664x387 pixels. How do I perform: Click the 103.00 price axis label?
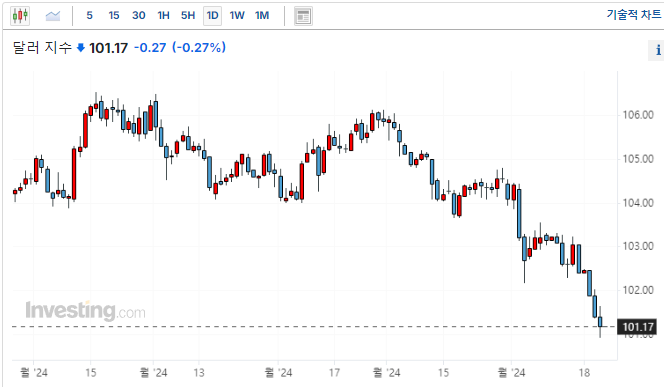638,246
